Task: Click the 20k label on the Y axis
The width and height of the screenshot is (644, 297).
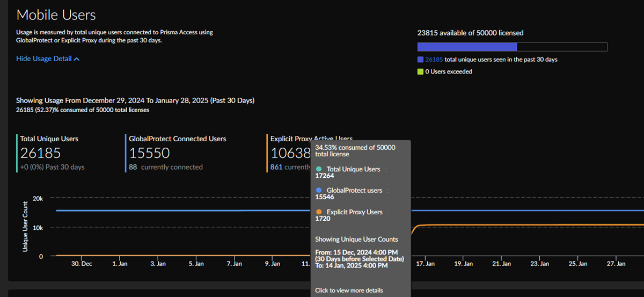Action: [x=38, y=199]
